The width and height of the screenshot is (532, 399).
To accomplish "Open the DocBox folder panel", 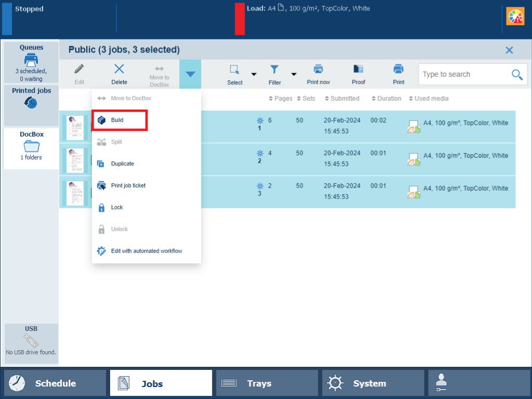I will tap(31, 148).
